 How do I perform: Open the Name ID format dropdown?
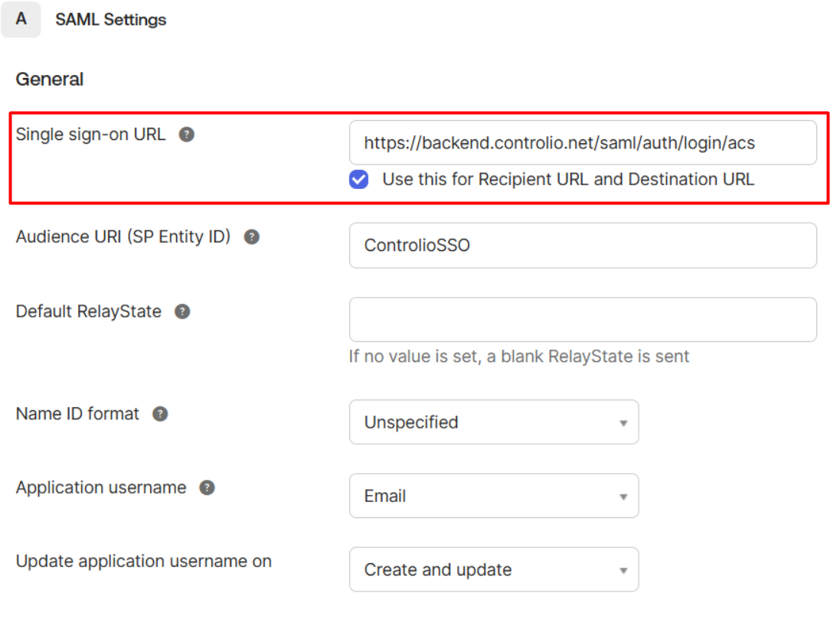pyautogui.click(x=494, y=422)
